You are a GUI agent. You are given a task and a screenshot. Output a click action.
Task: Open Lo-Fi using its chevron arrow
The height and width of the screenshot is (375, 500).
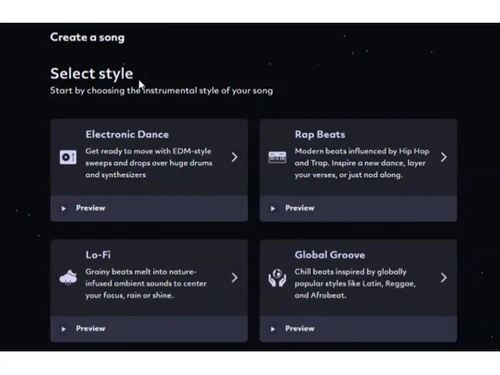234,278
